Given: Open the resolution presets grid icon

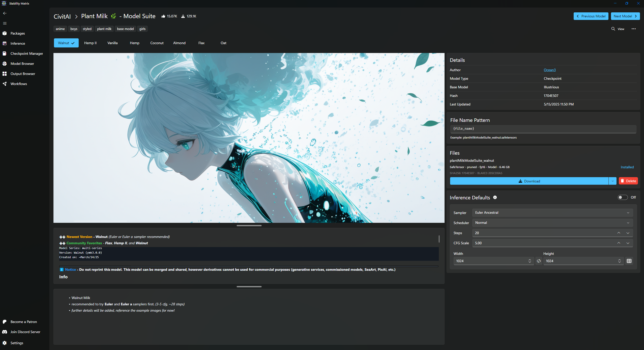Looking at the screenshot, I should [629, 261].
